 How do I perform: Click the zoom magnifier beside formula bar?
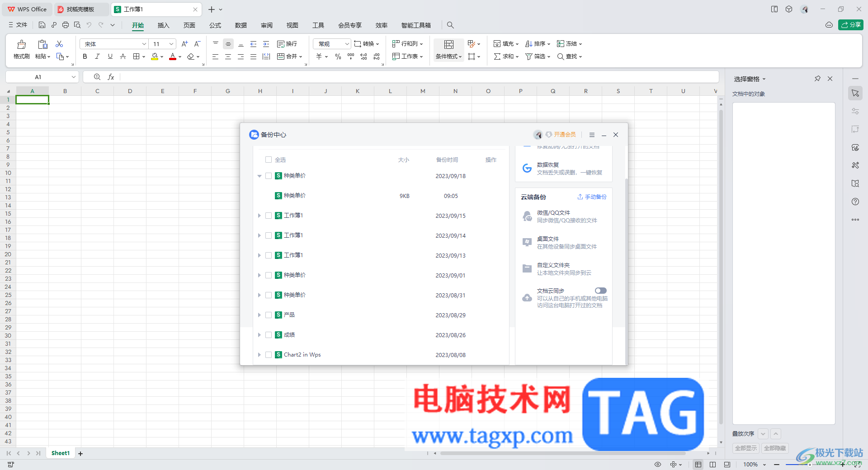(x=97, y=77)
